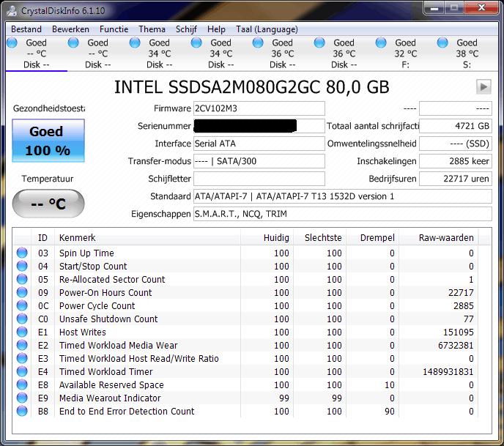Click status icon for Timed Workload Host Read/Write Ratio
This screenshot has height=446, width=504.
click(22, 358)
